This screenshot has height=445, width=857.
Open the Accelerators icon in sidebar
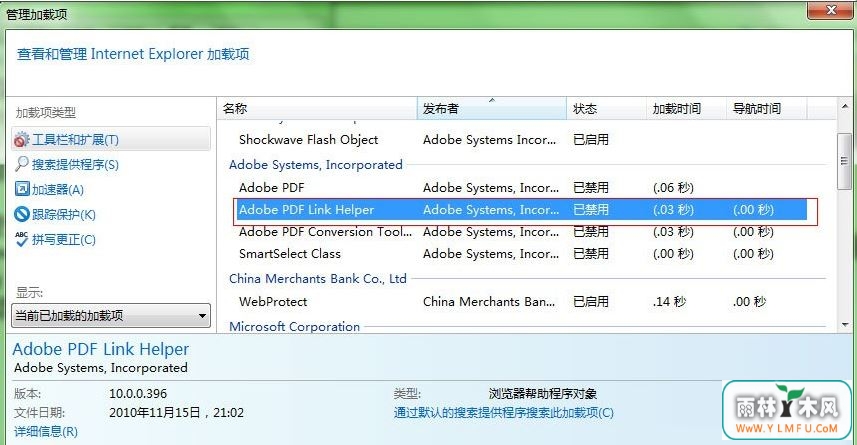coord(22,189)
